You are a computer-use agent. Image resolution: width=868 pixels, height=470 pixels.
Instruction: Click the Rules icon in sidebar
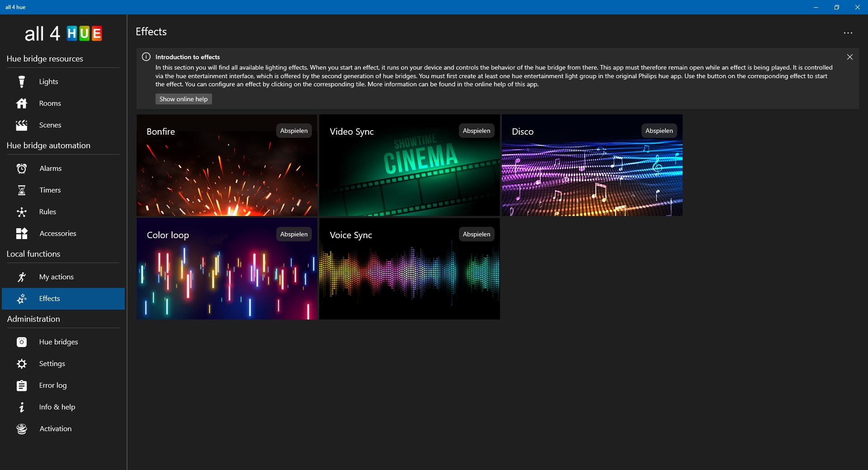[21, 211]
